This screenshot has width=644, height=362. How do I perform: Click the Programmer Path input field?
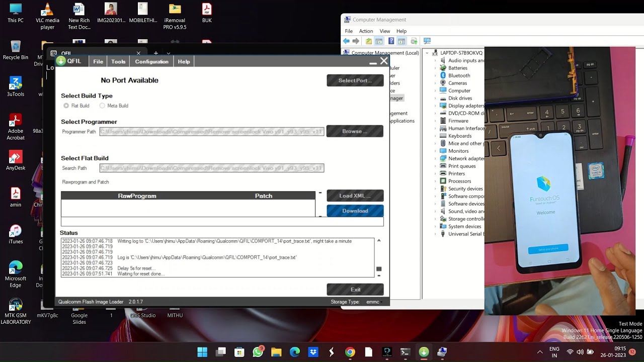[x=212, y=132]
